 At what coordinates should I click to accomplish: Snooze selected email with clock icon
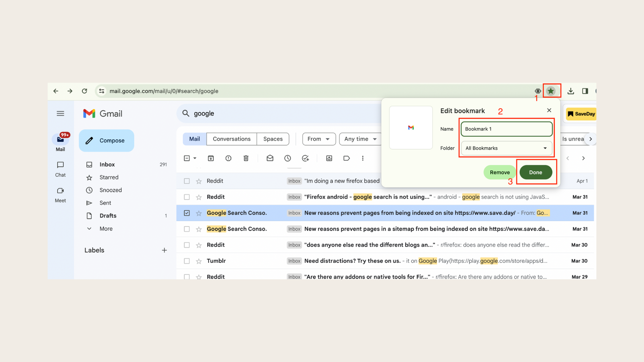click(287, 158)
